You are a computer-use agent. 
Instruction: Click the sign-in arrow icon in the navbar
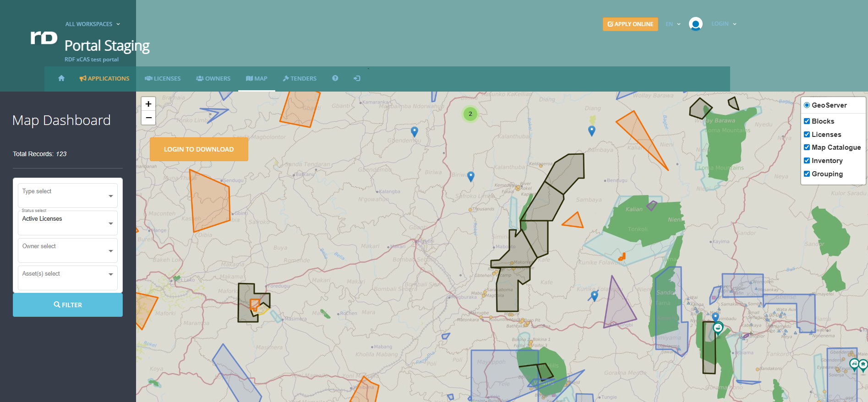(x=357, y=78)
